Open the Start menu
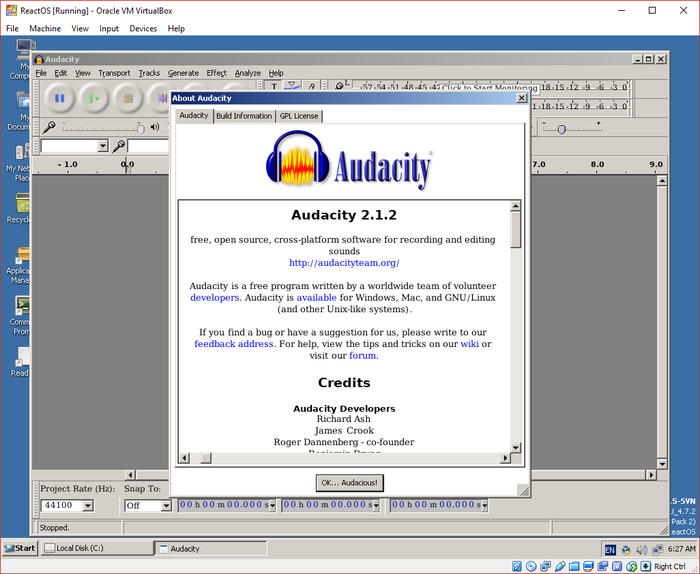This screenshot has height=574, width=700. point(20,548)
